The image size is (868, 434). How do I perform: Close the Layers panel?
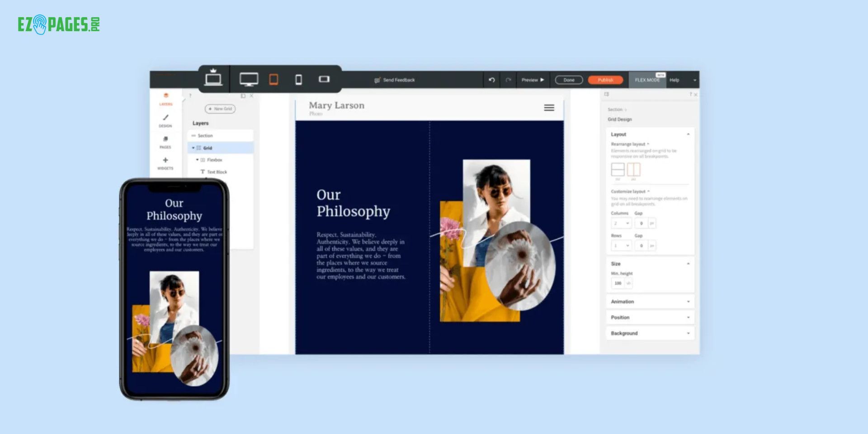(251, 96)
